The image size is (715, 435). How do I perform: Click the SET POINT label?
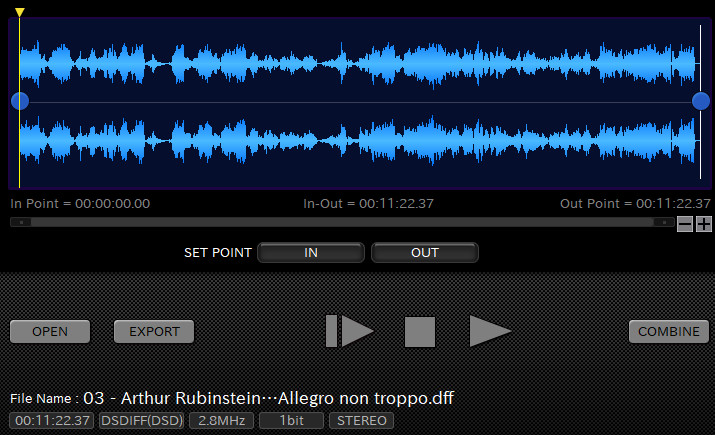[x=218, y=253]
